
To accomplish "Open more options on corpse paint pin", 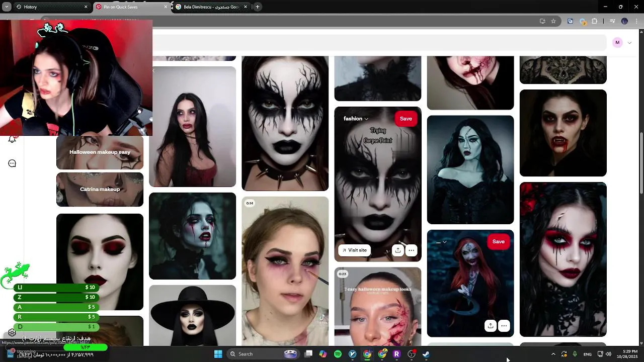I will point(411,250).
